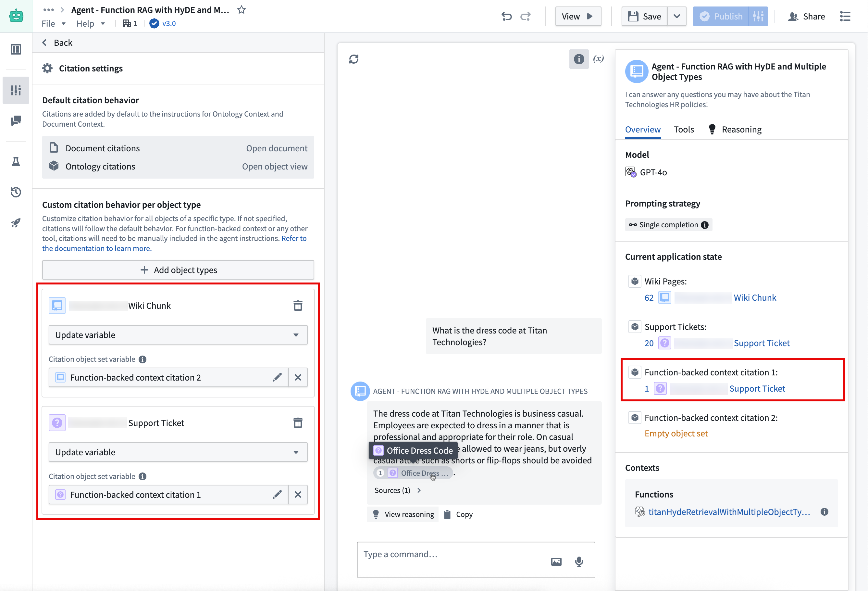Toggle the (x) variables panel
868x591 pixels.
598,58
